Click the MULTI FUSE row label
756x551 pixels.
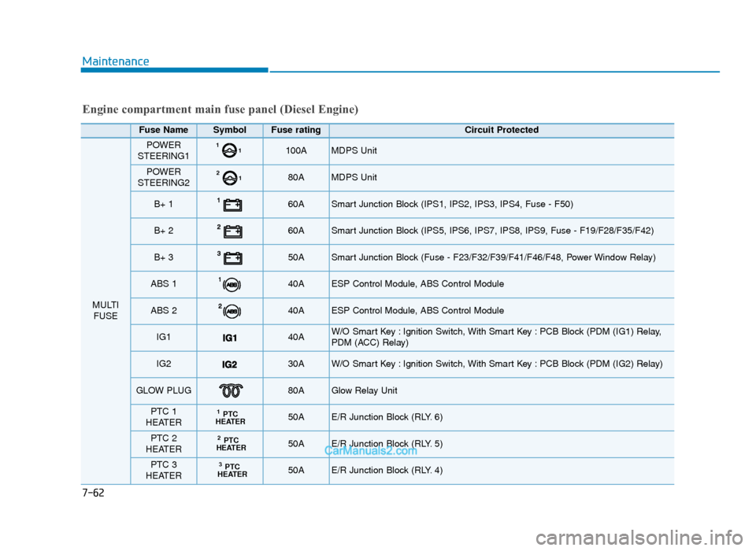click(106, 310)
